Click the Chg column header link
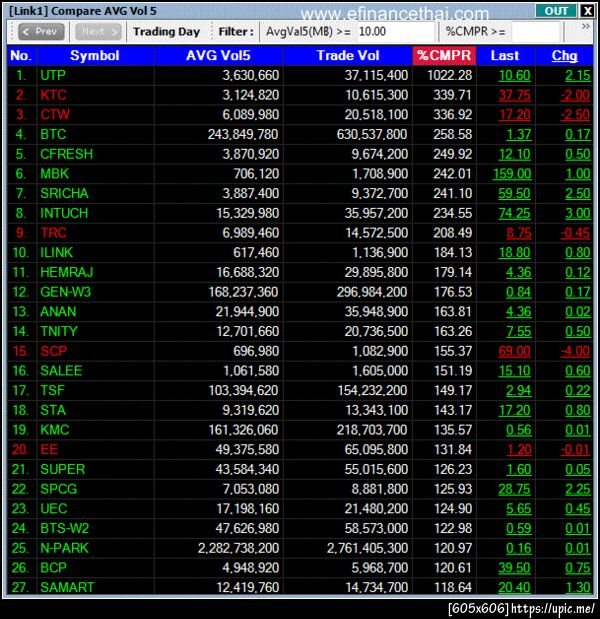The image size is (600, 619). (564, 56)
